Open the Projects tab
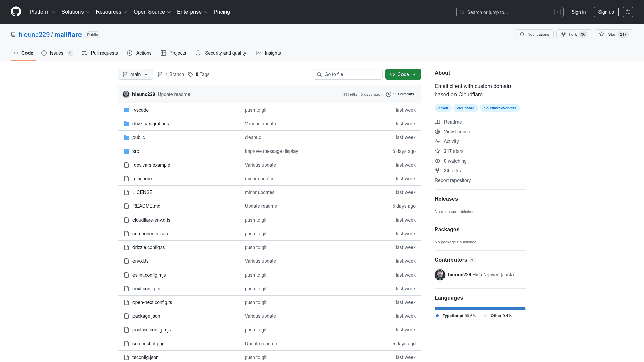The image size is (644, 362). point(173,53)
